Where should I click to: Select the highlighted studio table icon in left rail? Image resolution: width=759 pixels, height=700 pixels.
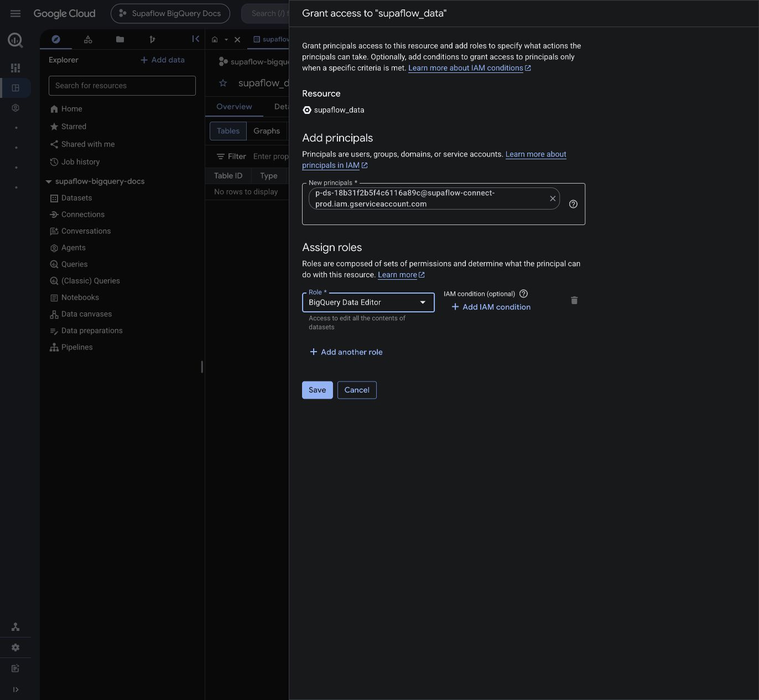pyautogui.click(x=15, y=88)
